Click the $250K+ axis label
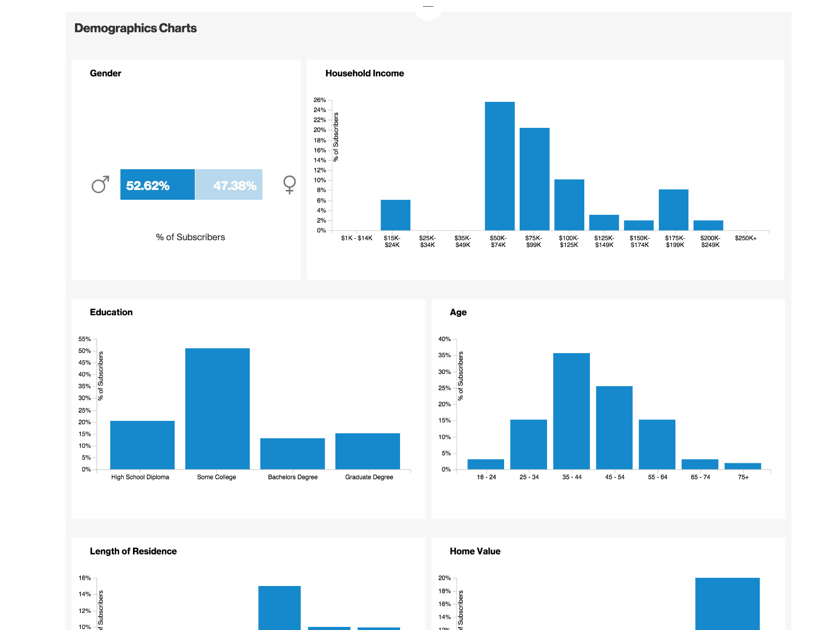The width and height of the screenshot is (840, 630). pos(746,239)
